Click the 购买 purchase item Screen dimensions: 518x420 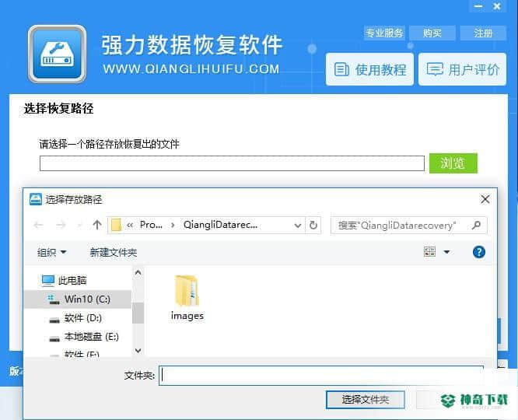432,33
